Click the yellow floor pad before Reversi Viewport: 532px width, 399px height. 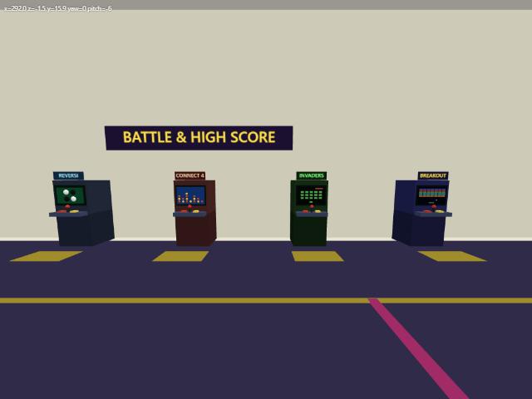coord(47,256)
